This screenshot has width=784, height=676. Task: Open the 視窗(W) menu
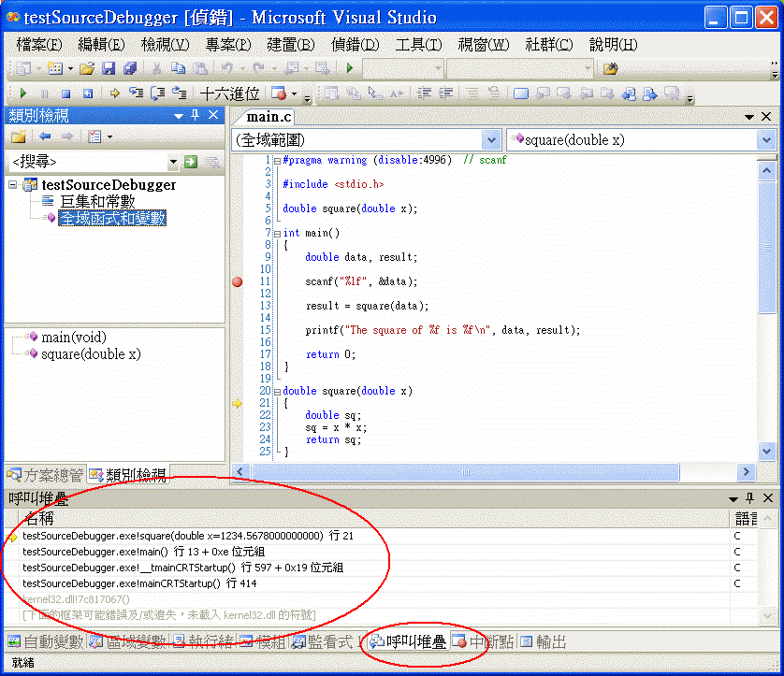click(x=484, y=45)
